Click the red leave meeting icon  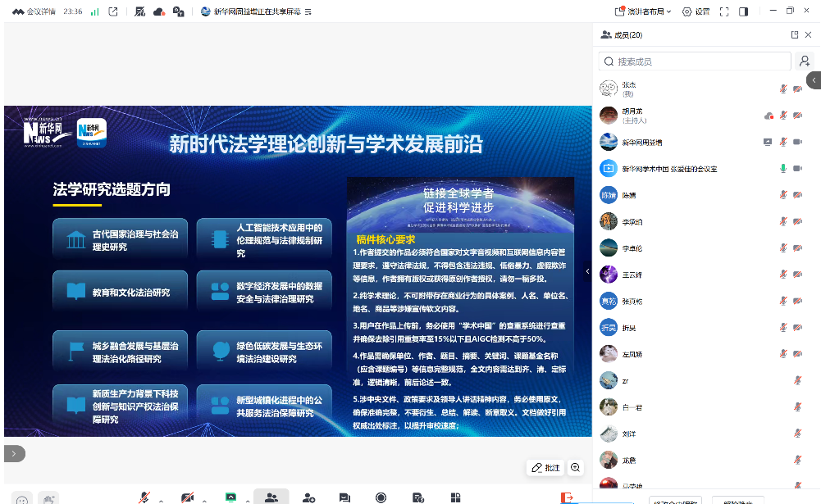(x=567, y=497)
